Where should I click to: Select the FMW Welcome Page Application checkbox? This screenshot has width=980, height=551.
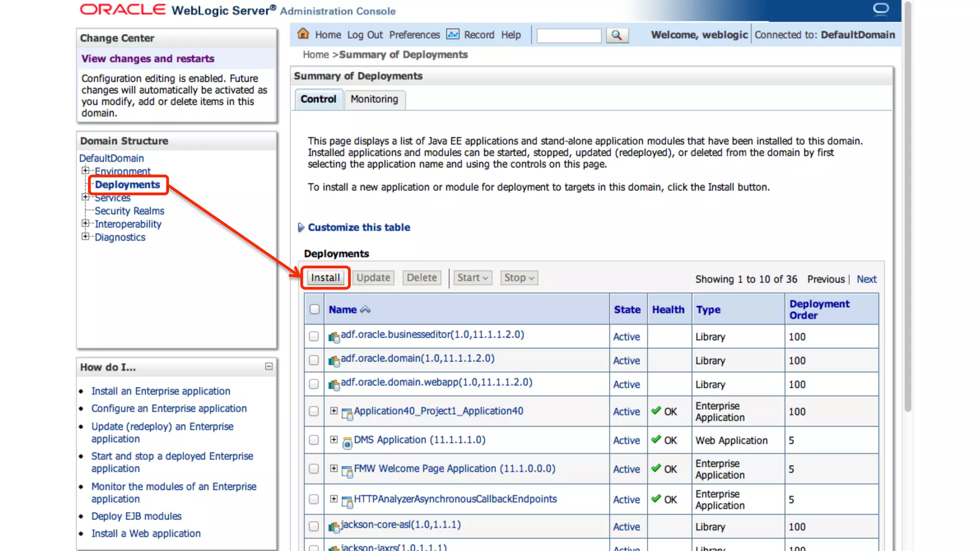[314, 469]
